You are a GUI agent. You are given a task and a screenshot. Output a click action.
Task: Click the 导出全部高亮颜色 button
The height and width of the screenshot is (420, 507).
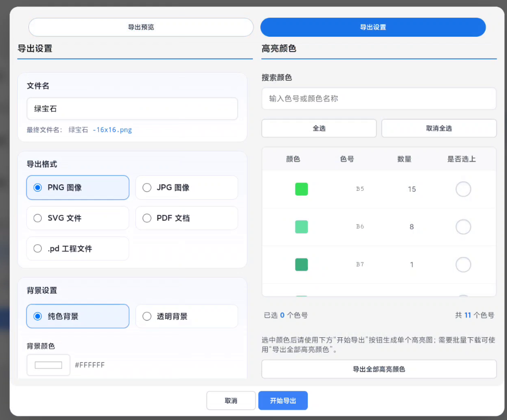pyautogui.click(x=378, y=369)
